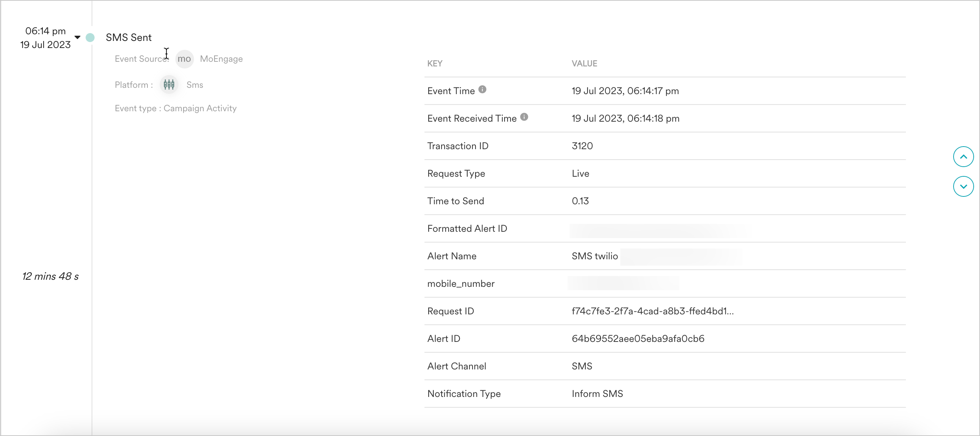Image resolution: width=980 pixels, height=436 pixels.
Task: Click the MoEngage event source label
Action: coord(221,59)
